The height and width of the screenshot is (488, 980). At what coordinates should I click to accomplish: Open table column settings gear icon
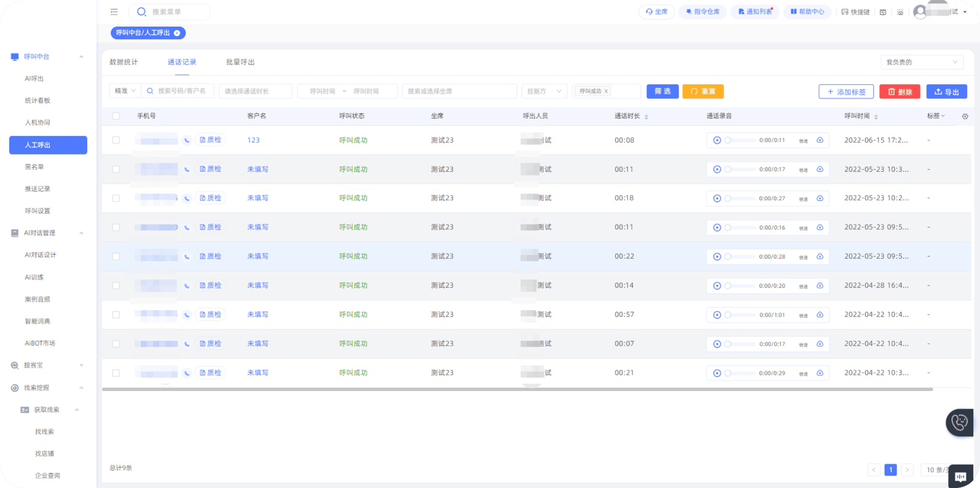pyautogui.click(x=965, y=116)
